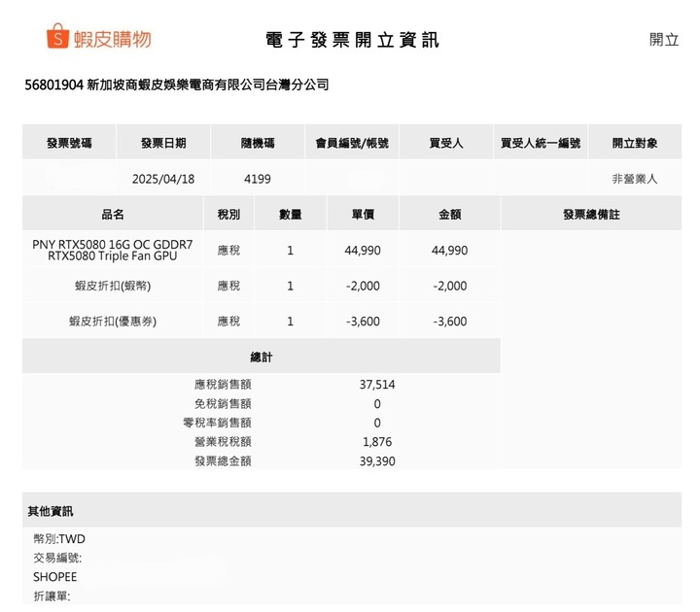Select the company name 新加坡商蝦皮娛樂電商有限公司台灣分公司
This screenshot has width=700, height=612.
point(208,85)
